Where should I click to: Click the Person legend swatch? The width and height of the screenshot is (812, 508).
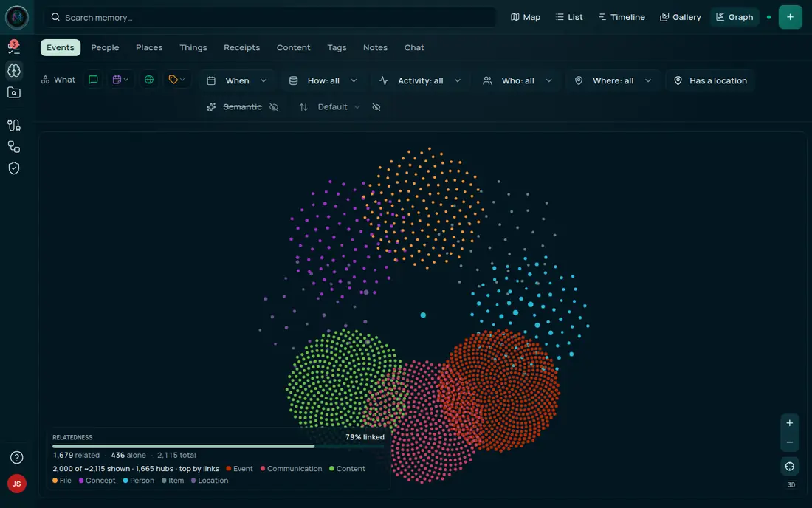click(x=125, y=481)
